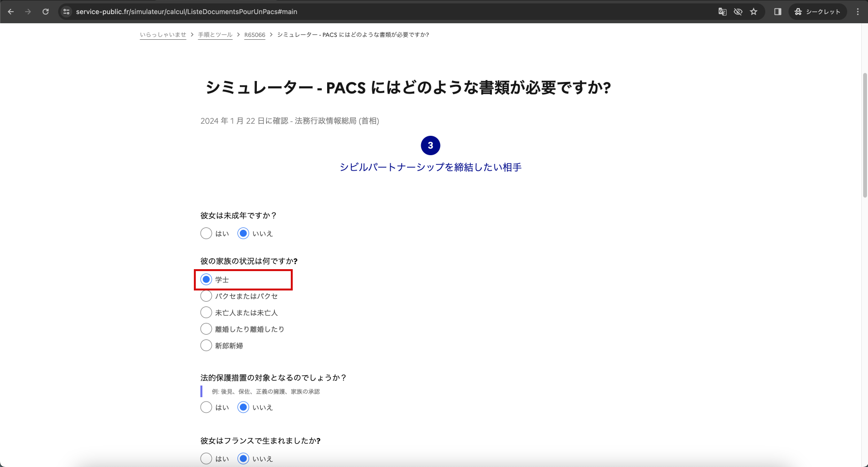Click the step 3 circle indicator
Image resolution: width=868 pixels, height=467 pixels.
point(430,145)
